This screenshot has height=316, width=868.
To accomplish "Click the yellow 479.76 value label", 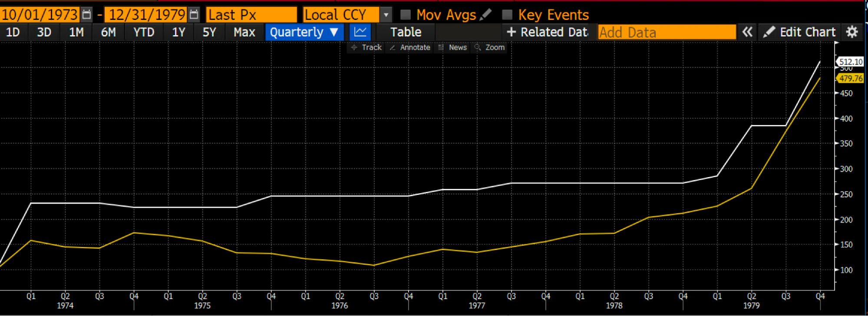I will click(850, 79).
